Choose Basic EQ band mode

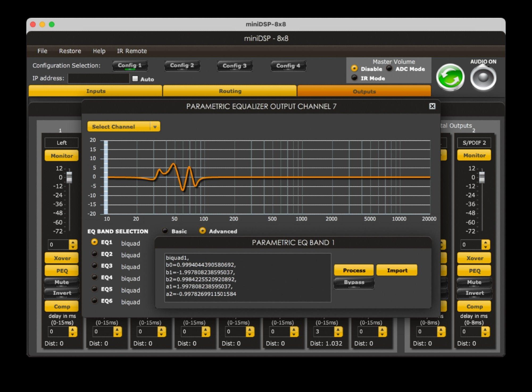165,231
